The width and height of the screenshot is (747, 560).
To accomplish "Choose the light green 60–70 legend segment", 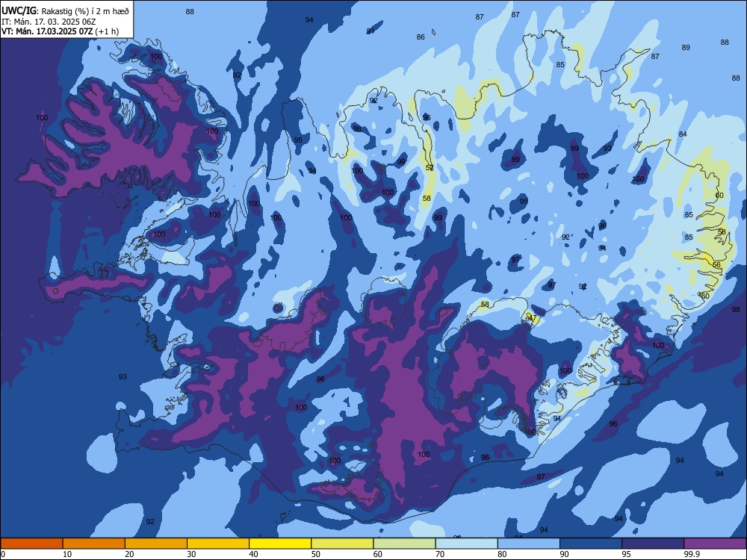I will (x=404, y=544).
